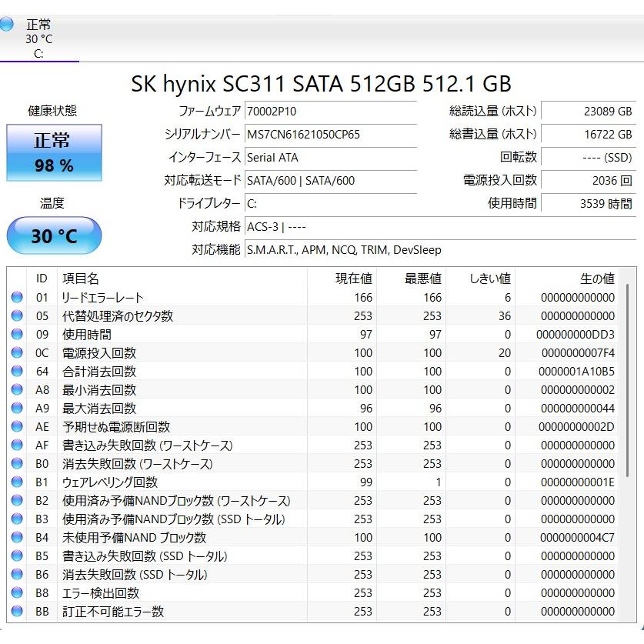Click the ID column header
This screenshot has height=644, width=644.
point(42,279)
